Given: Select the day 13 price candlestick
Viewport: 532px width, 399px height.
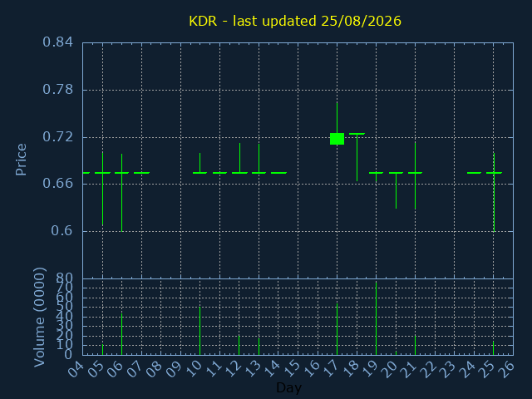Looking at the screenshot, I should click(x=259, y=159).
